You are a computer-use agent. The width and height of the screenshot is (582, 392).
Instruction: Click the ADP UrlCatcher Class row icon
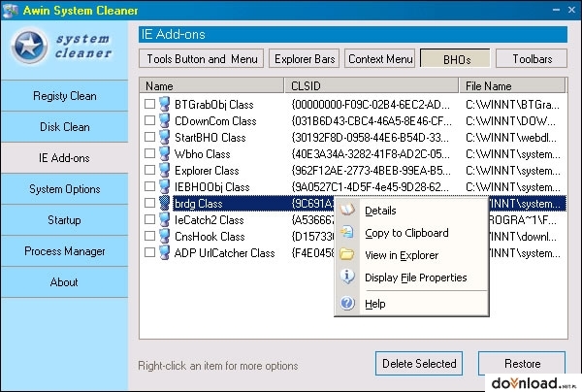(165, 253)
